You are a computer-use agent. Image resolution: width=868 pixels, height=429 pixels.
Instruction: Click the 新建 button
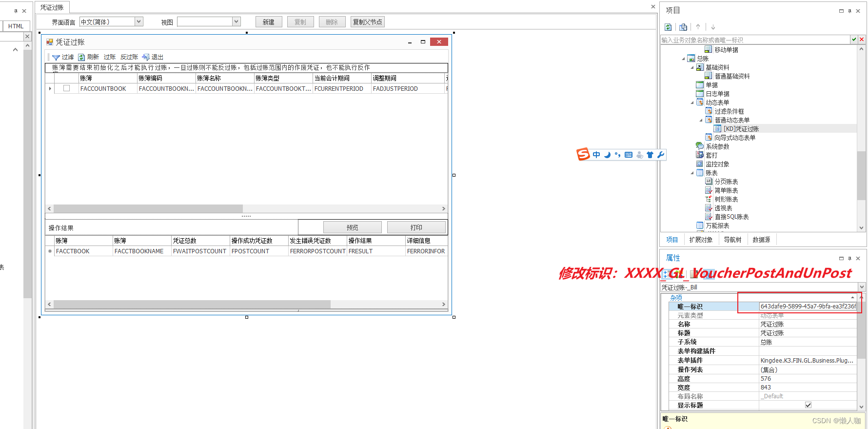click(269, 22)
